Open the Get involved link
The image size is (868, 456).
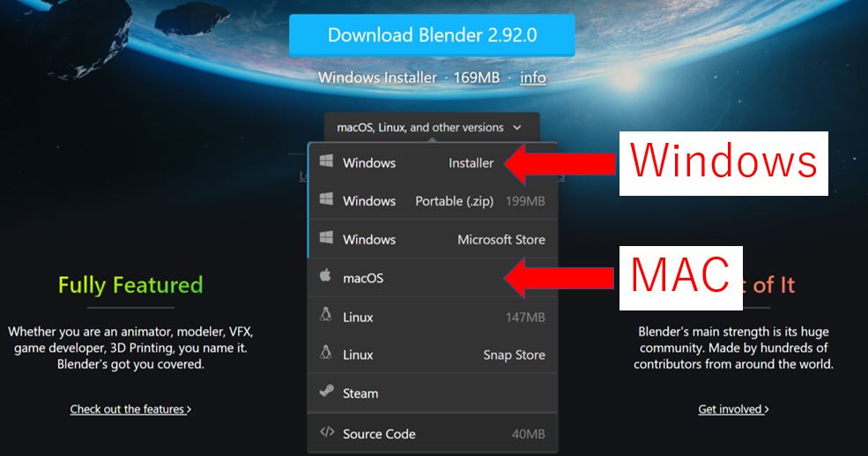(x=733, y=409)
